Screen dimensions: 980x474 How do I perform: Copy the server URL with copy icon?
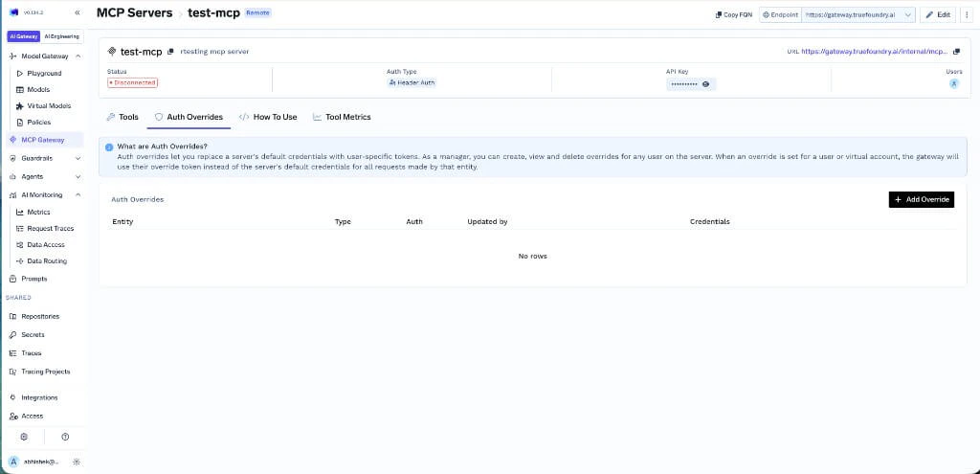click(x=956, y=52)
